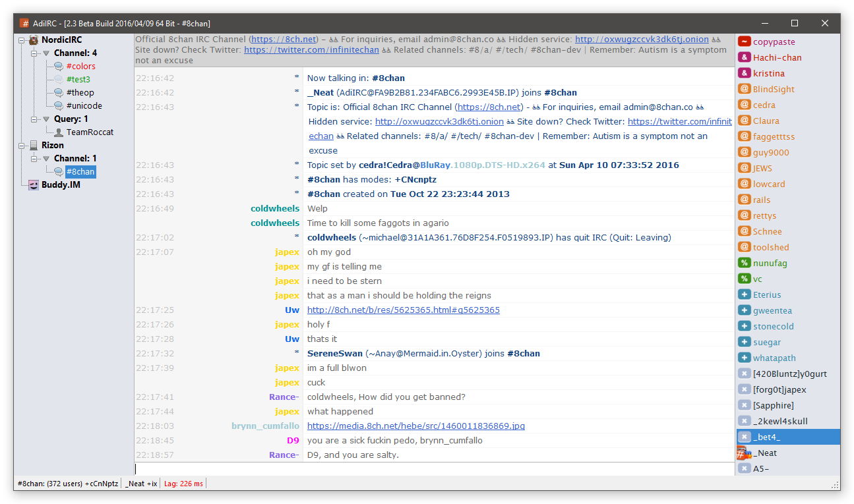Open Uw's 8ch.net/b/res thread link
The width and height of the screenshot is (854, 504).
pyautogui.click(x=403, y=310)
